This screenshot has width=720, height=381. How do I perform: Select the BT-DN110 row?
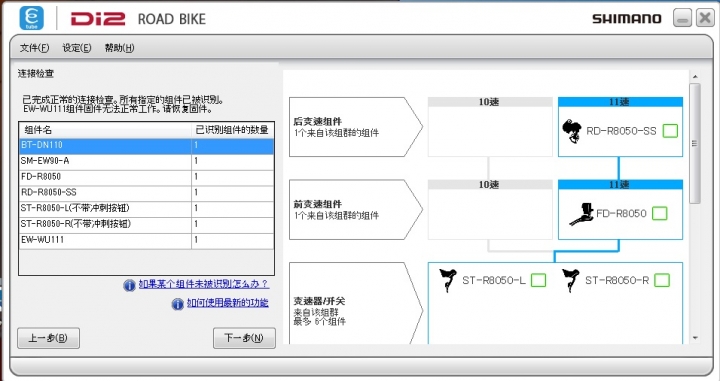tap(146, 145)
